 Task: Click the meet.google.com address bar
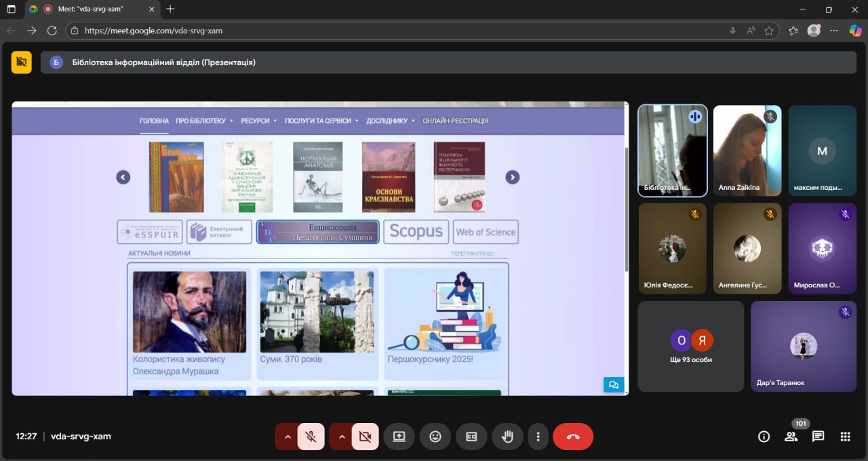point(407,31)
